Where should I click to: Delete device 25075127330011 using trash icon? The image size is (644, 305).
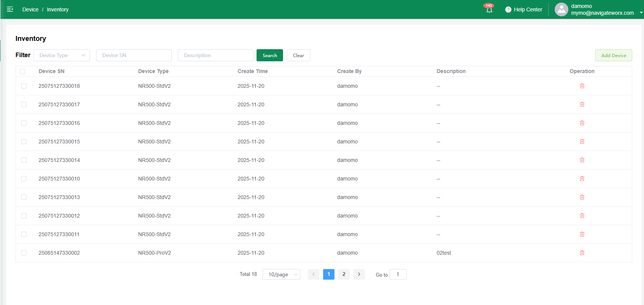[582, 234]
